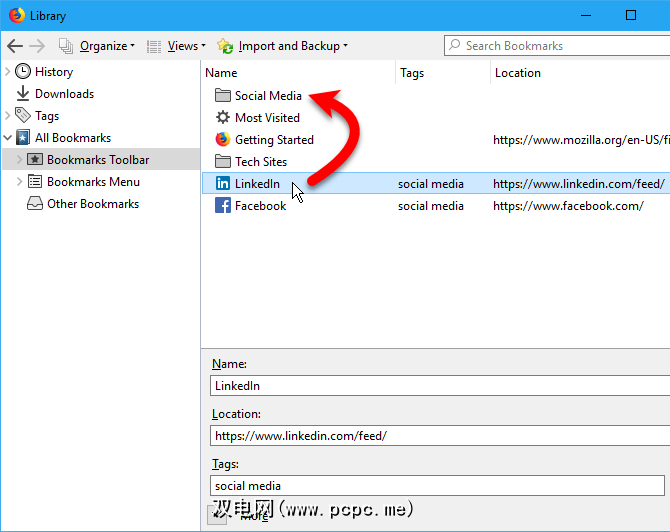
Task: Click the All Bookmarks star icon
Action: [23, 138]
